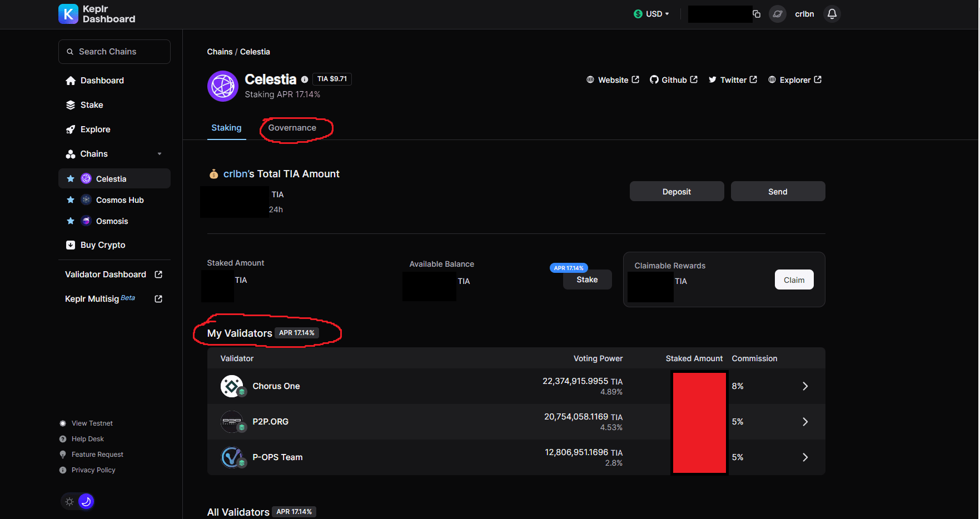
Task: Click the Twitter bird icon
Action: point(713,80)
